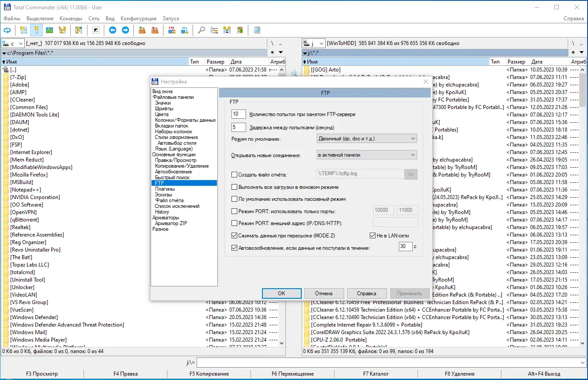Open the 'Режим по умолчанию' dropdown
The image size is (588, 380).
point(367,139)
